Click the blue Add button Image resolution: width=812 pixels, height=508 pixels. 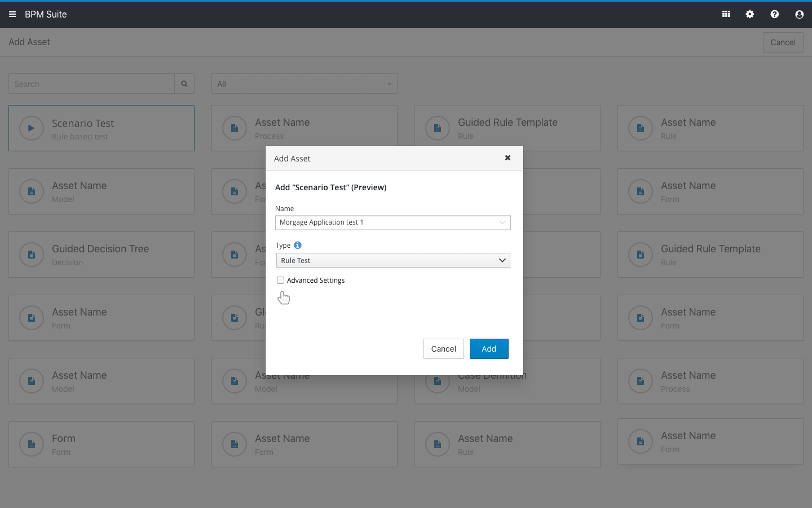tap(489, 349)
